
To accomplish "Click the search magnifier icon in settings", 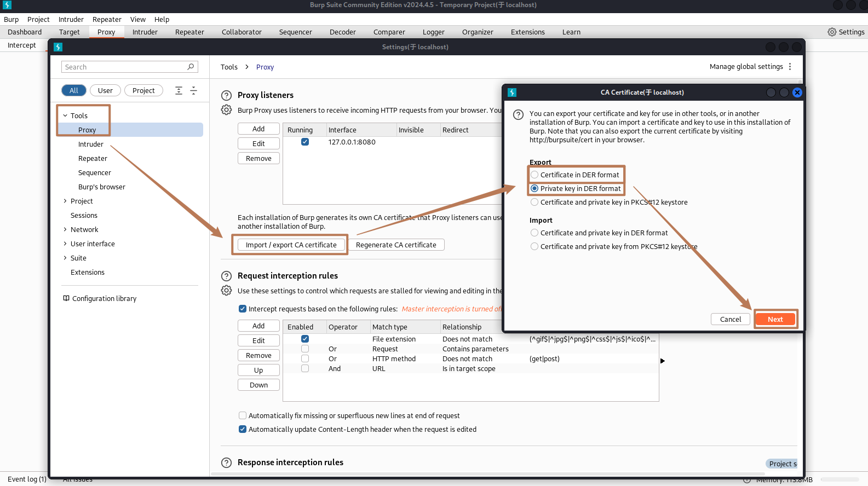I will [191, 67].
